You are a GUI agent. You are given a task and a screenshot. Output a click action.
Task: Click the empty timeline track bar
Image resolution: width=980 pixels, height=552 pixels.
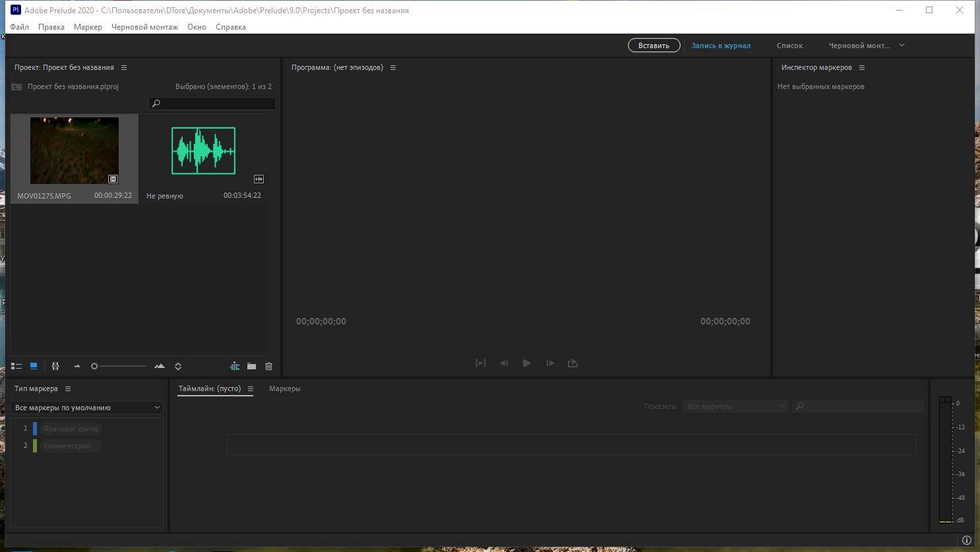coord(571,445)
